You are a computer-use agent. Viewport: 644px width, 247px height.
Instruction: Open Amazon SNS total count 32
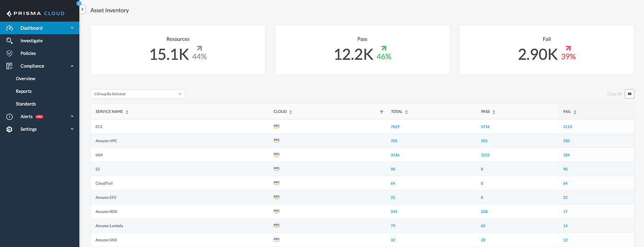[393, 240]
